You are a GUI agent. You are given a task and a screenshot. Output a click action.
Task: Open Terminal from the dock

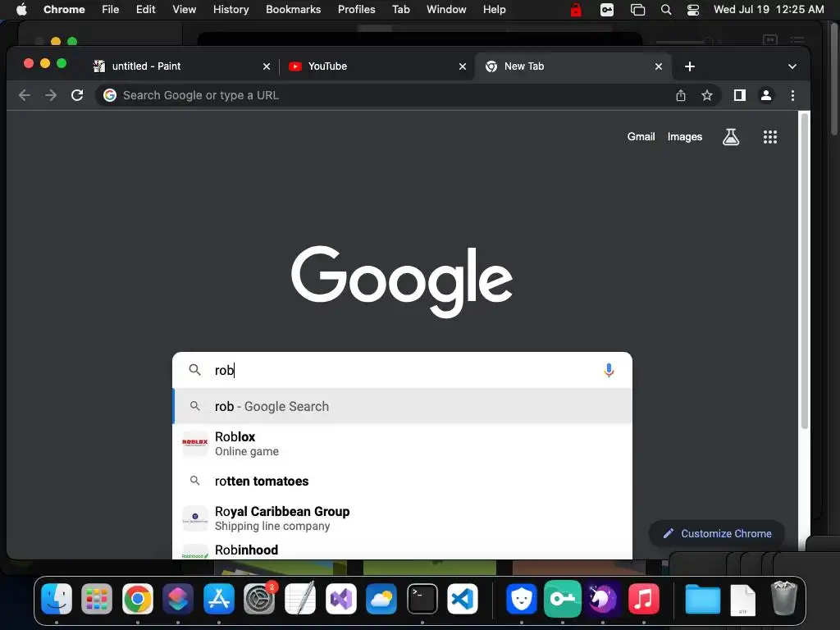coord(422,598)
